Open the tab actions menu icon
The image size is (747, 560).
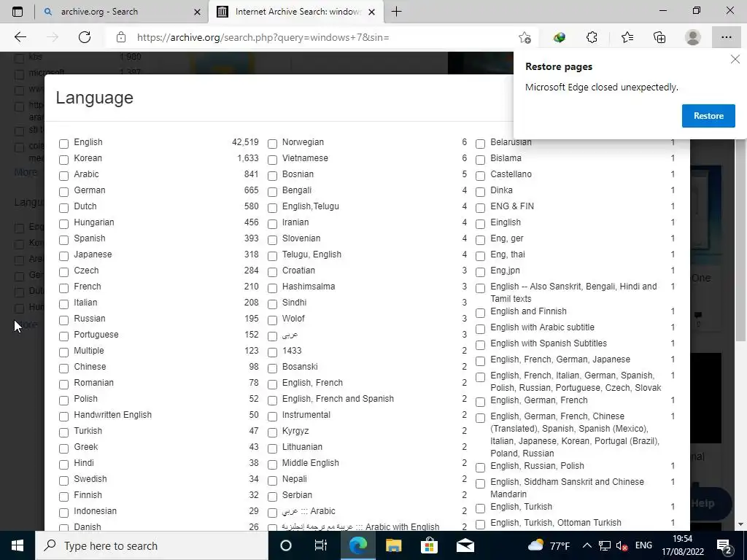click(x=18, y=12)
